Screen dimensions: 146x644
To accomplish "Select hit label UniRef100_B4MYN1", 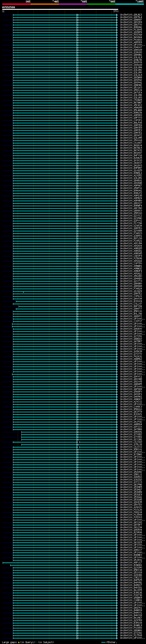I will [x=131, y=583].
